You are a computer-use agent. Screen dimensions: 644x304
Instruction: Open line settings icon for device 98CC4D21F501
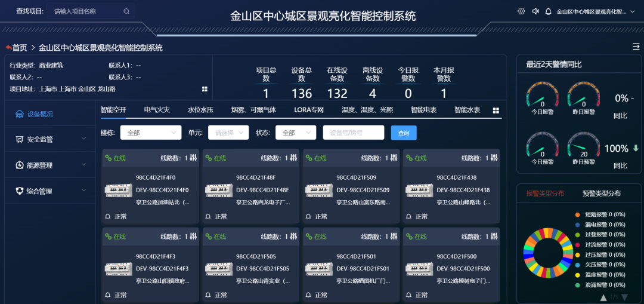coord(394,237)
